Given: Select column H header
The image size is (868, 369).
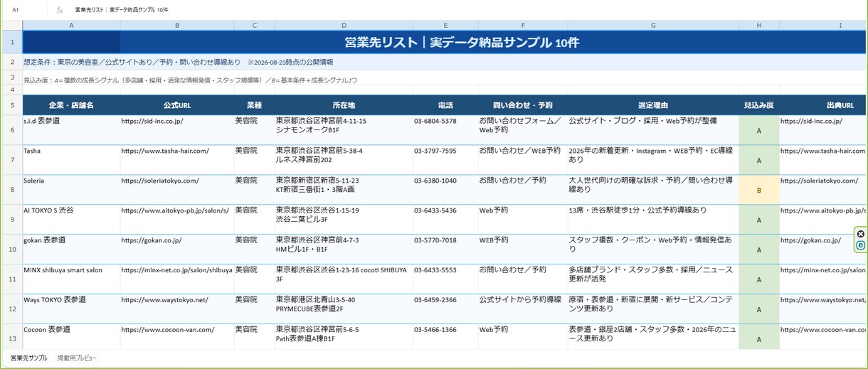Looking at the screenshot, I should click(x=759, y=26).
